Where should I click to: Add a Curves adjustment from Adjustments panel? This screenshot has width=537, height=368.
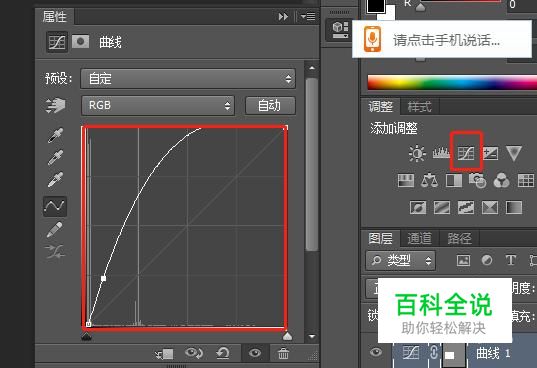coord(466,153)
